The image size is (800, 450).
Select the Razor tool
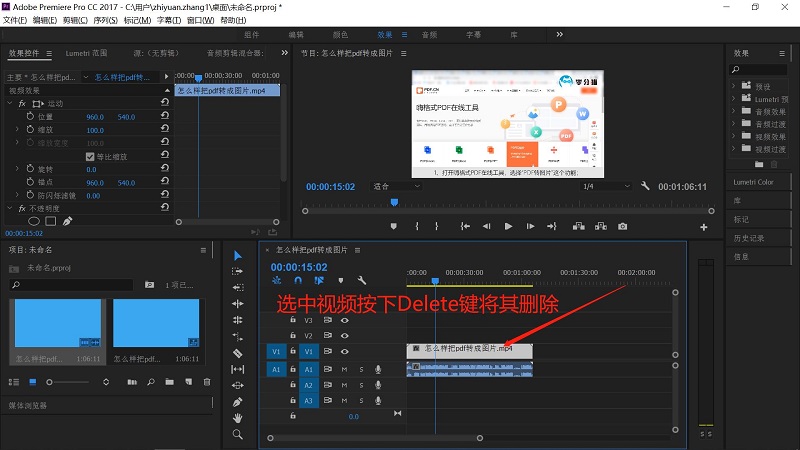click(x=238, y=353)
